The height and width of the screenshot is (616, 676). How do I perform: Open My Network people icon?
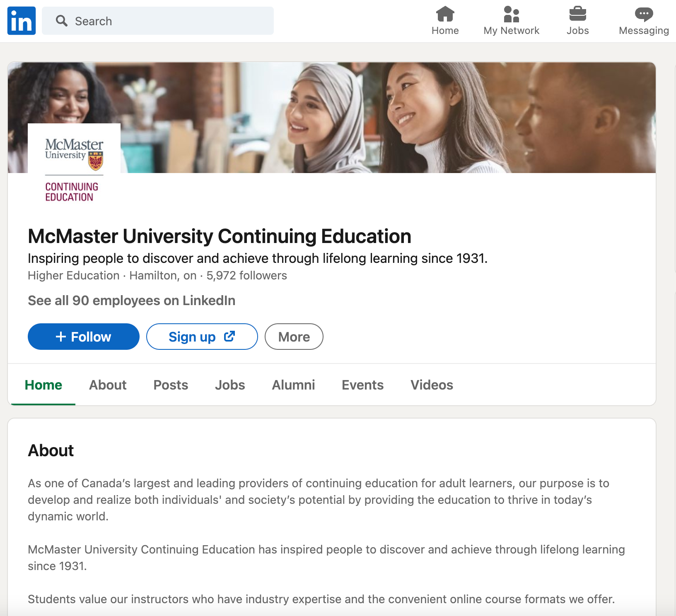[x=512, y=14]
